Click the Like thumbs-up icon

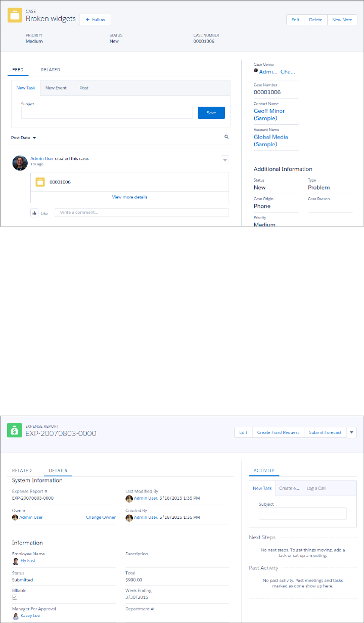tap(35, 213)
